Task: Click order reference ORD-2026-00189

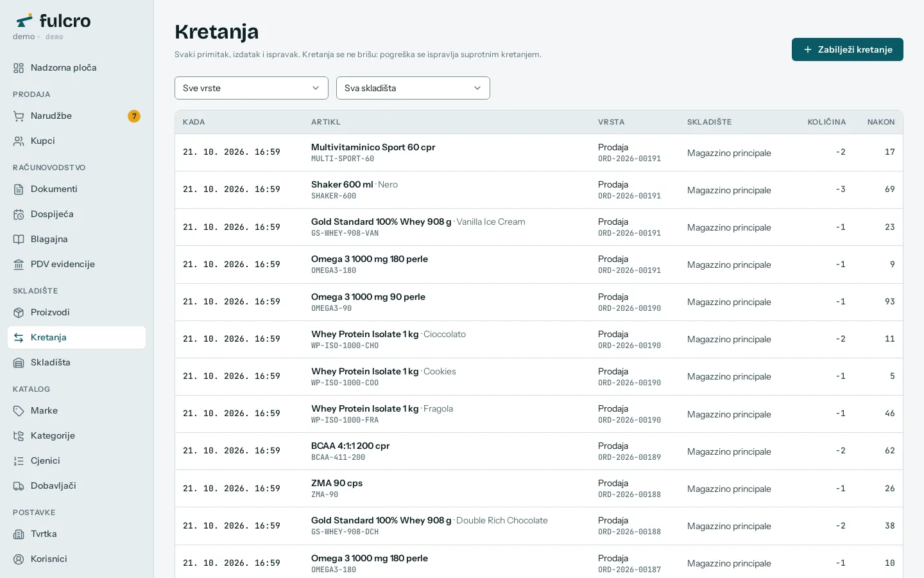Action: click(629, 457)
